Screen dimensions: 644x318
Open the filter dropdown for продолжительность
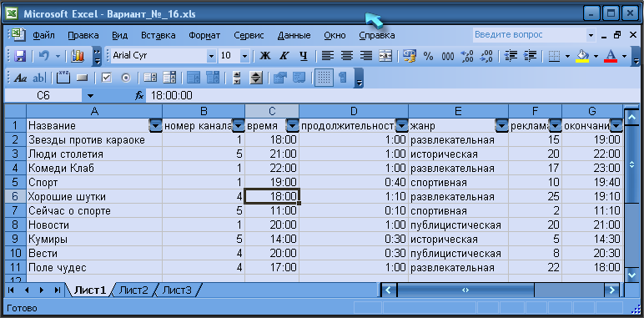tap(402, 126)
